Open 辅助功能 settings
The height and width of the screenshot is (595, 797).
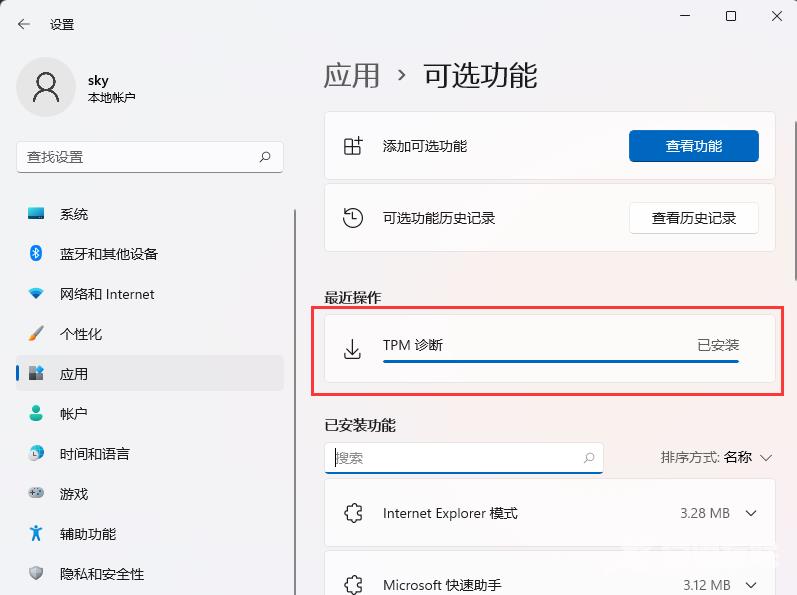coord(150,534)
